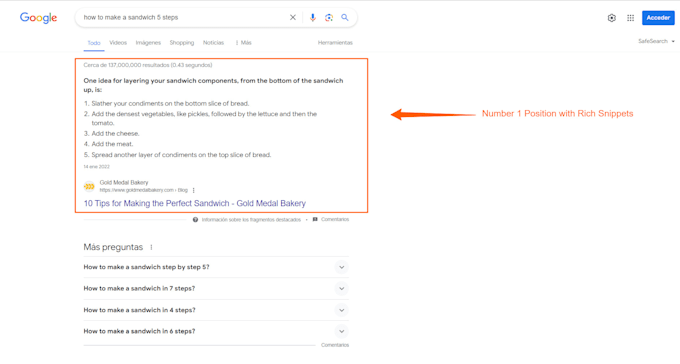Click 'Add the cheese.' step text
This screenshot has width=680, height=364.
115,134
